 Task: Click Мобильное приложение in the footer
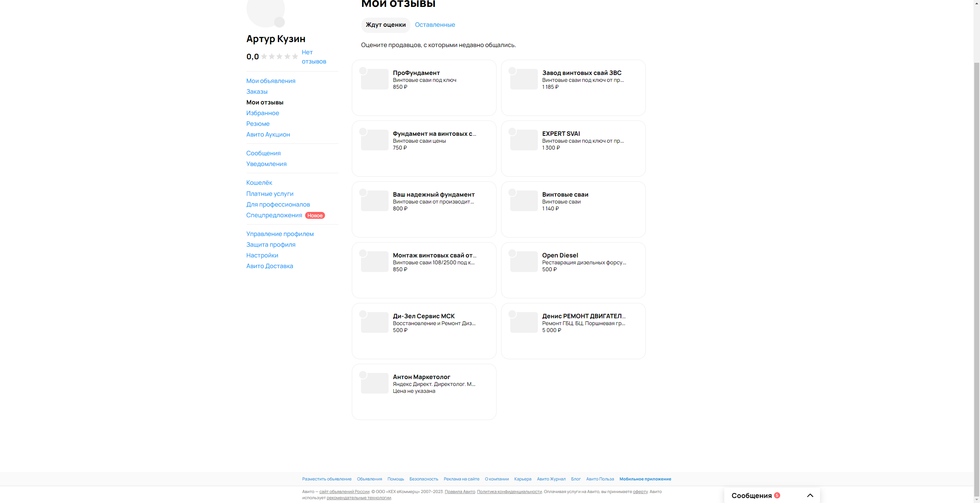[645, 479]
